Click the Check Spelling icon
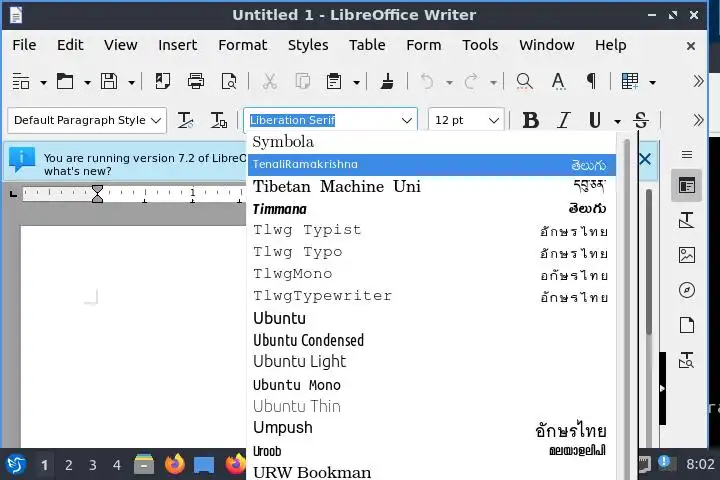720x480 pixels. pyautogui.click(x=558, y=82)
